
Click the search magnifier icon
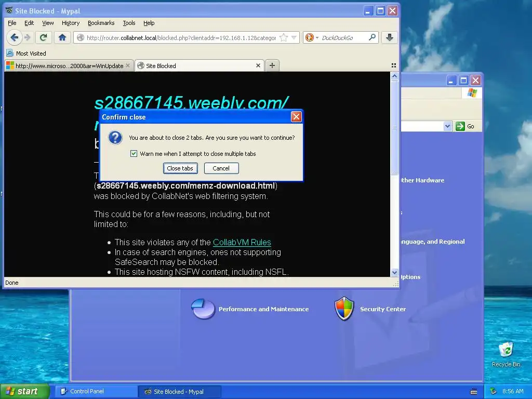pyautogui.click(x=372, y=37)
